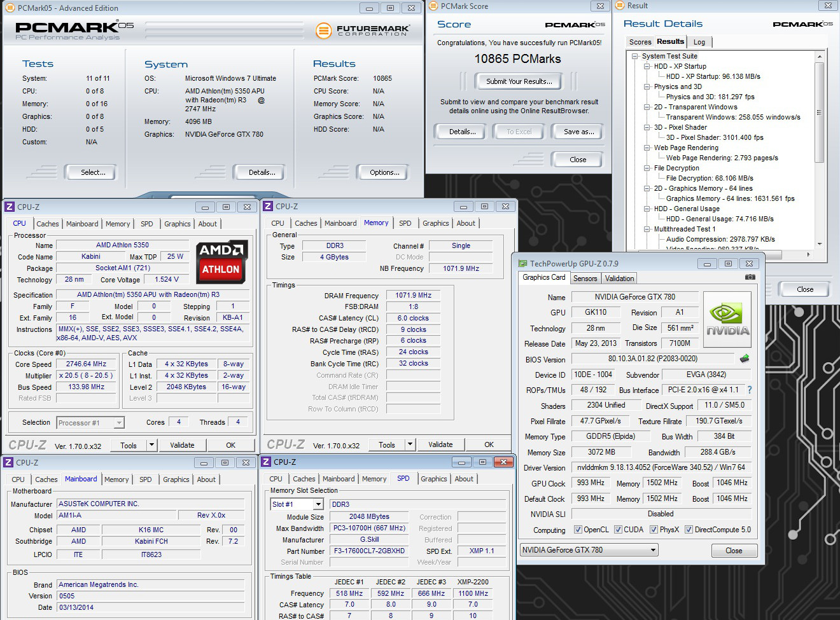Click Futuremark logo in PCMark05 header

362,30
